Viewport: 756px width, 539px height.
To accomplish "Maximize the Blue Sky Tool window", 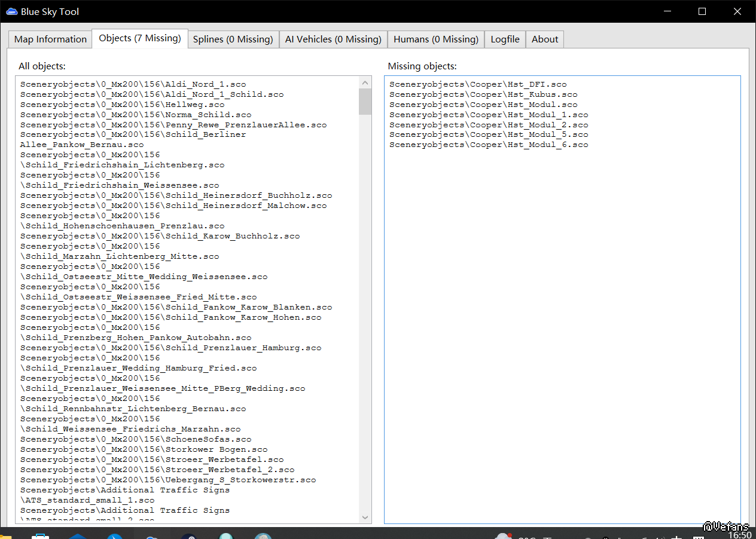I will click(702, 11).
